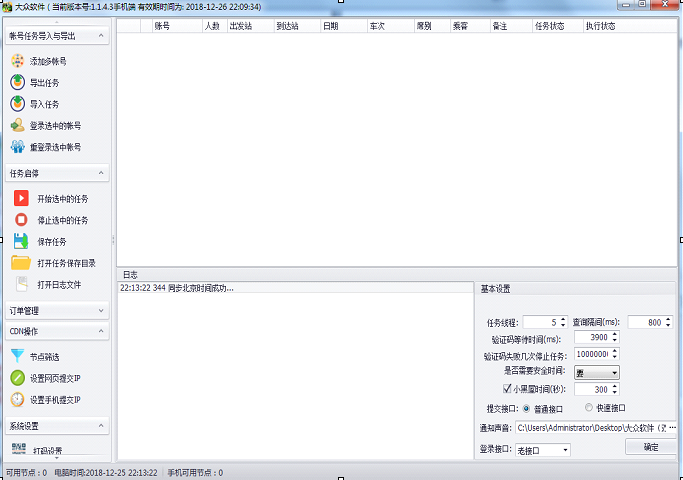Click the 停止选中的任务 label

pos(63,220)
